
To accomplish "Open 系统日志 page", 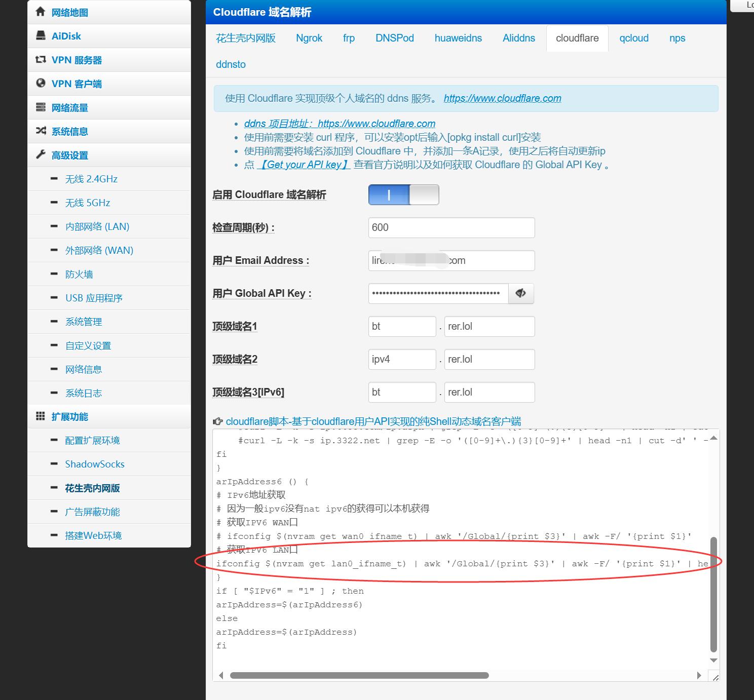I will [109, 393].
